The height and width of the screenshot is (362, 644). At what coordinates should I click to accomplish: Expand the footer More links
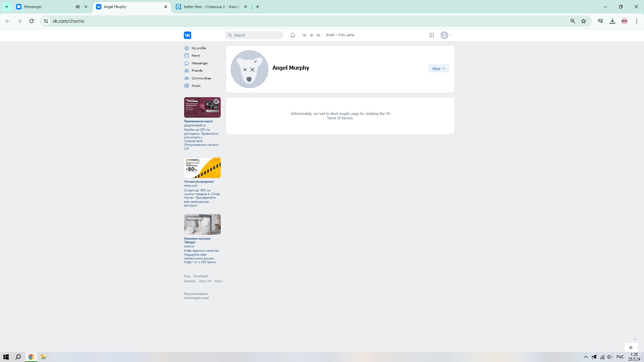[x=219, y=281]
